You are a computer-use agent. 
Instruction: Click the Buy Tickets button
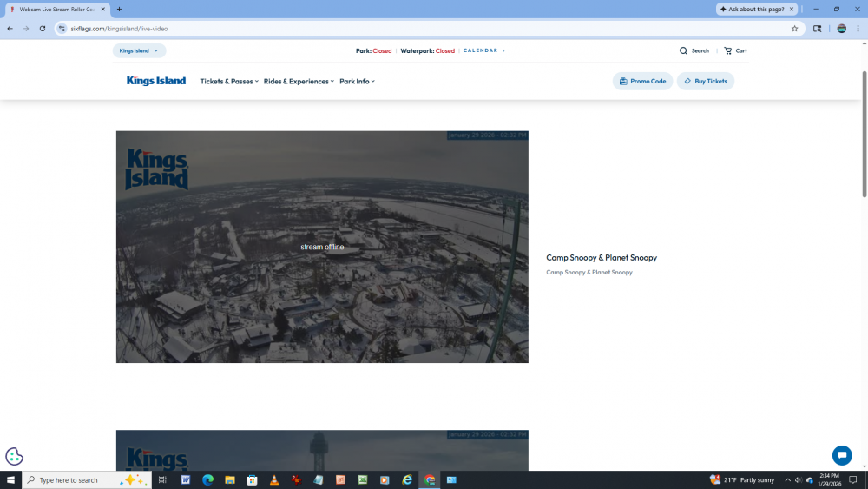click(x=705, y=82)
